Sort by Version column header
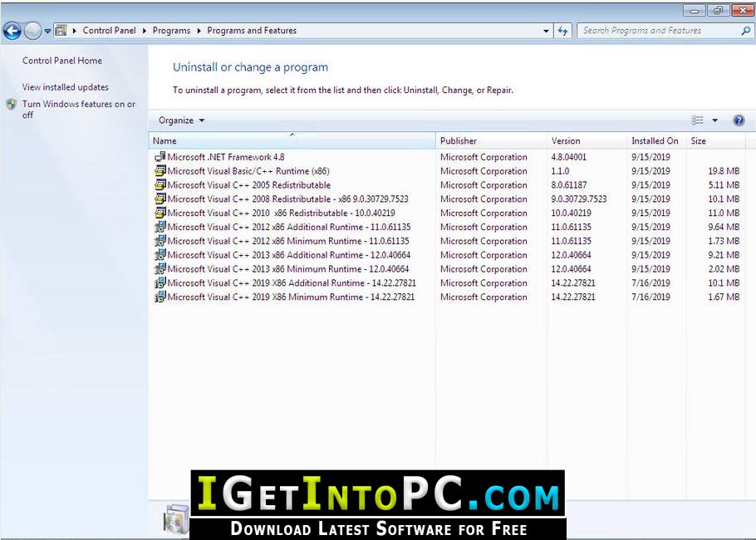This screenshot has height=540, width=756. [587, 140]
